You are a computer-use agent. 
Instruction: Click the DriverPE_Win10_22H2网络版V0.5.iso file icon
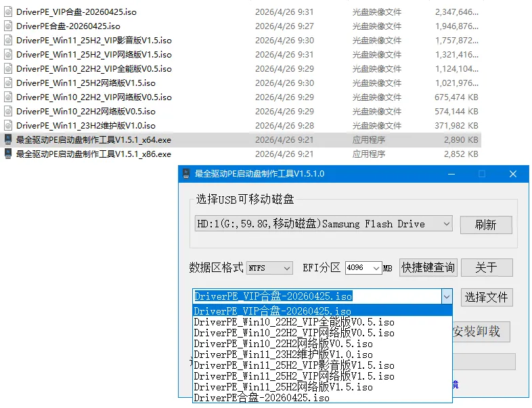8,112
